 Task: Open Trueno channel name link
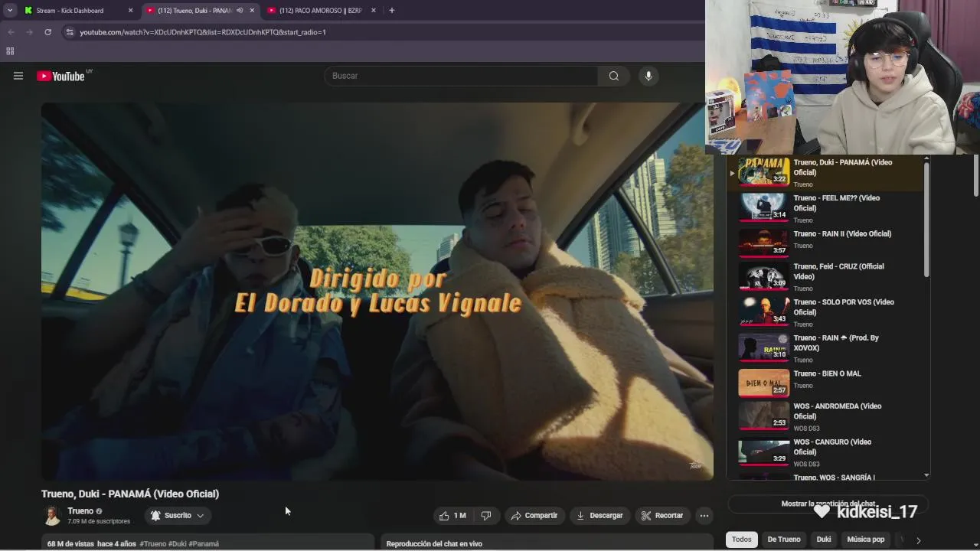click(80, 511)
